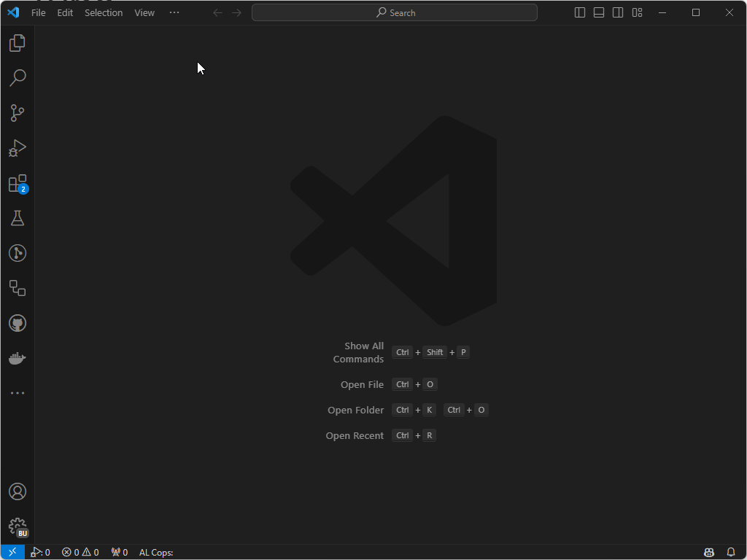Open the File menu
The height and width of the screenshot is (560, 747).
(x=38, y=13)
